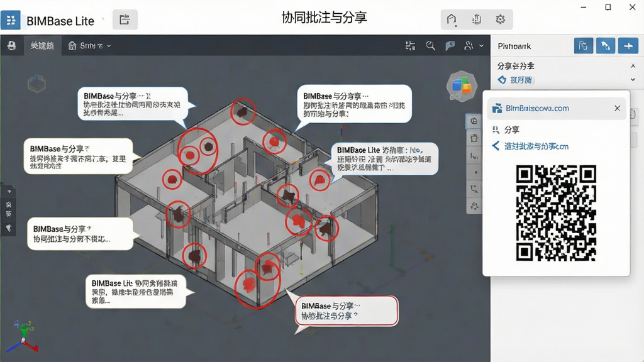The height and width of the screenshot is (362, 644).
Task: Expand the user menu dropdown arrow
Action: [481, 46]
